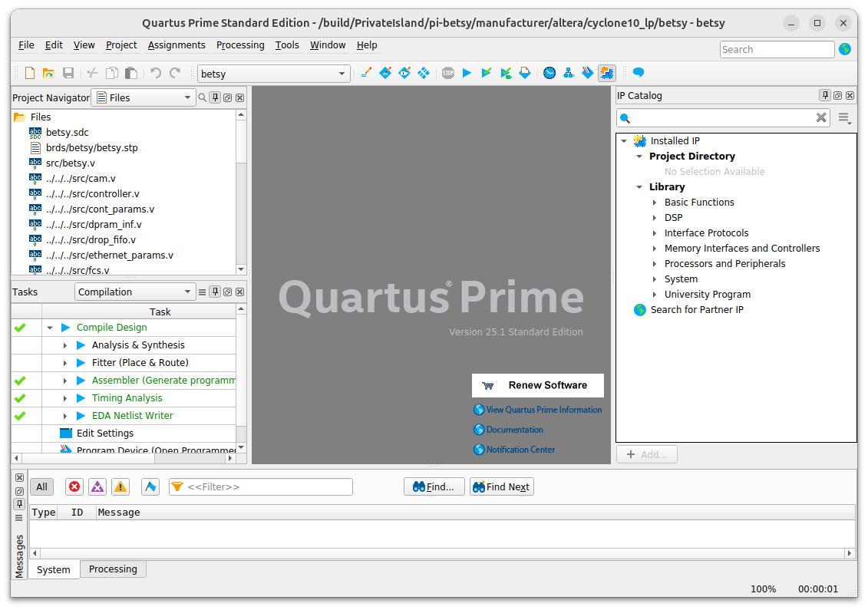Toggle the warning messages filter button

(x=120, y=486)
